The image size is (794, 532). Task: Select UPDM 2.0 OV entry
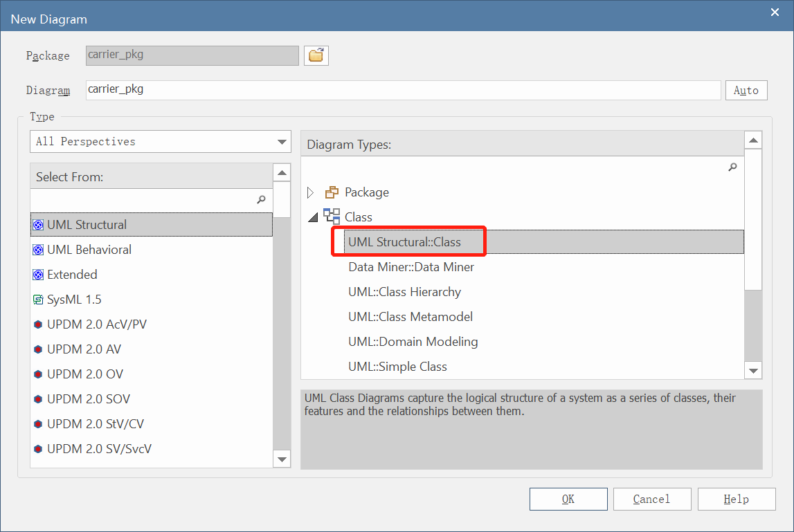(x=152, y=374)
